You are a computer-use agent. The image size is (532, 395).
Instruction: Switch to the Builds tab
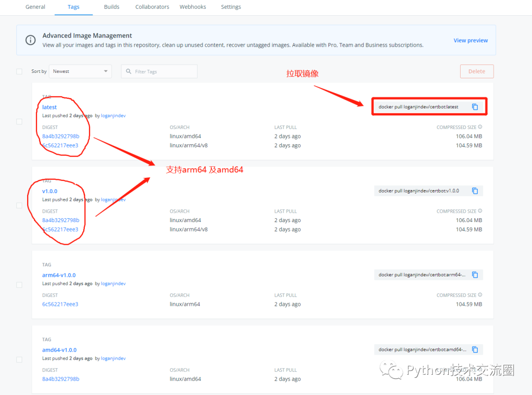pyautogui.click(x=112, y=7)
